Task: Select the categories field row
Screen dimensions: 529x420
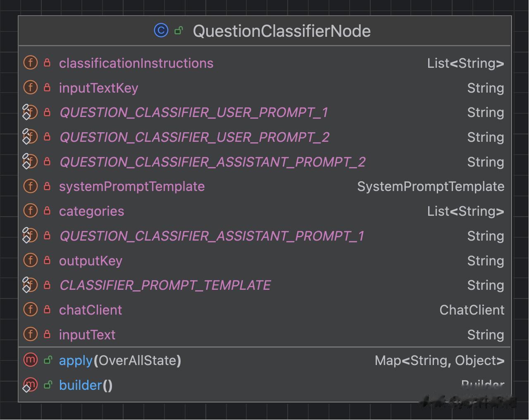Action: coord(91,211)
